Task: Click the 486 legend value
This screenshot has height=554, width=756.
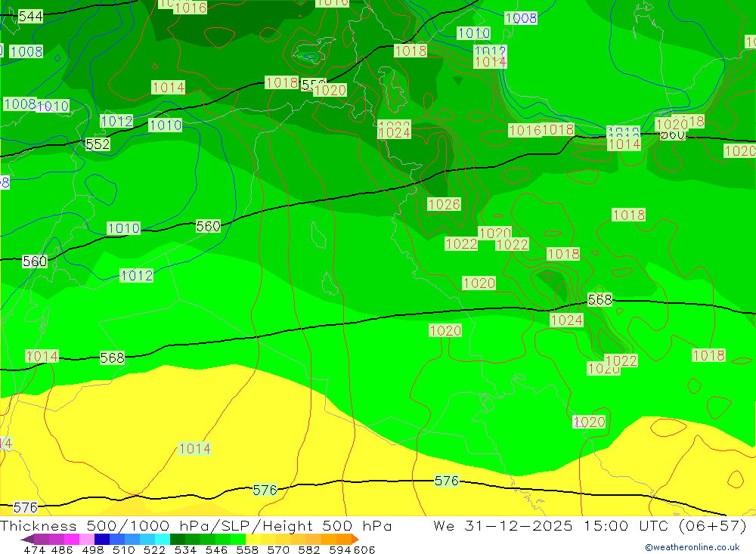Action: pyautogui.click(x=62, y=549)
